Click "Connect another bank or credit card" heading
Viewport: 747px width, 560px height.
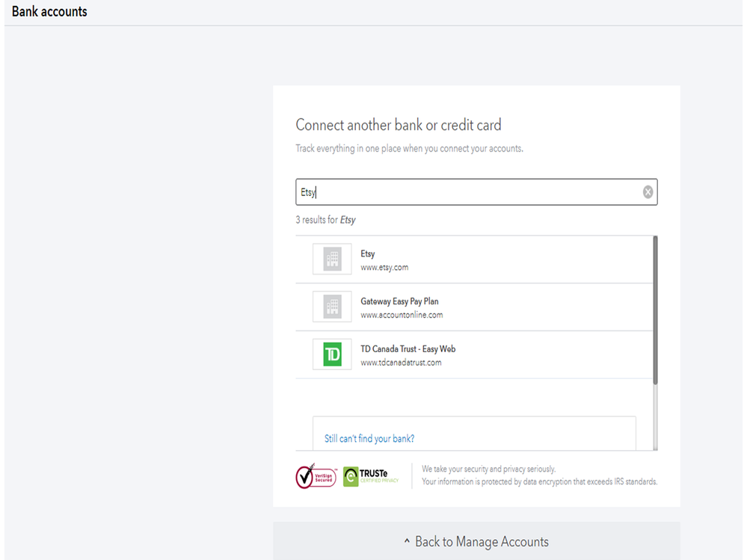(398, 125)
